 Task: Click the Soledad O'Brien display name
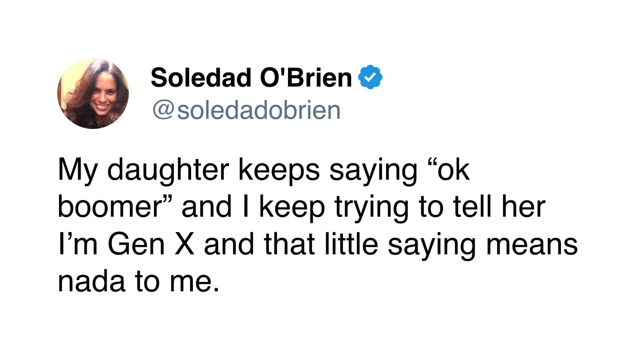click(x=251, y=78)
